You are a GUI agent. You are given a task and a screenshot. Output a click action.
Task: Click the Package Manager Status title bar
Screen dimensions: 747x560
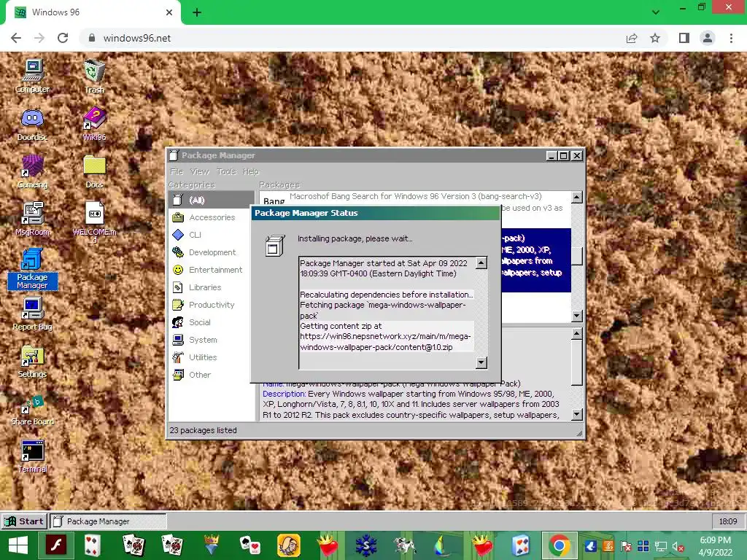point(376,213)
